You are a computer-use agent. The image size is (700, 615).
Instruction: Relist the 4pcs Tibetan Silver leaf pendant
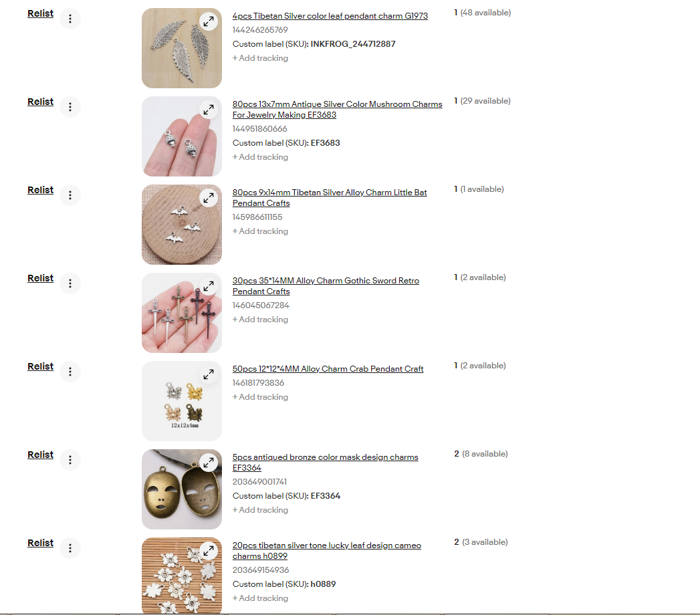click(40, 13)
